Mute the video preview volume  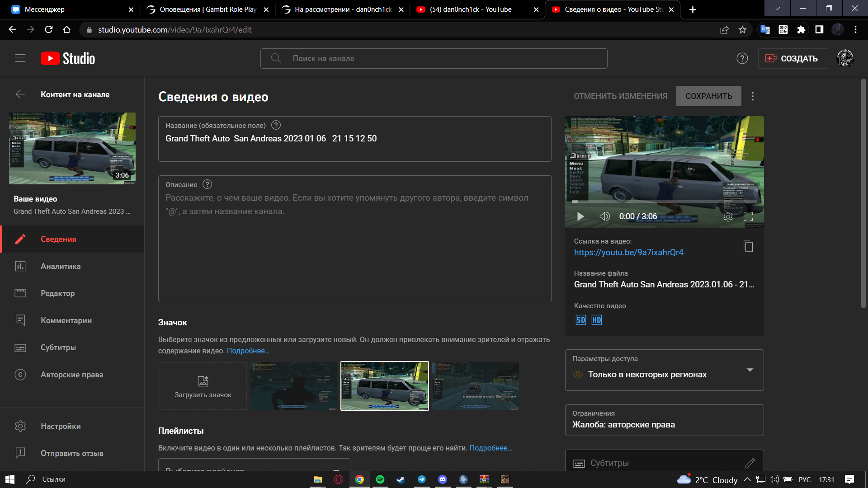tap(604, 216)
